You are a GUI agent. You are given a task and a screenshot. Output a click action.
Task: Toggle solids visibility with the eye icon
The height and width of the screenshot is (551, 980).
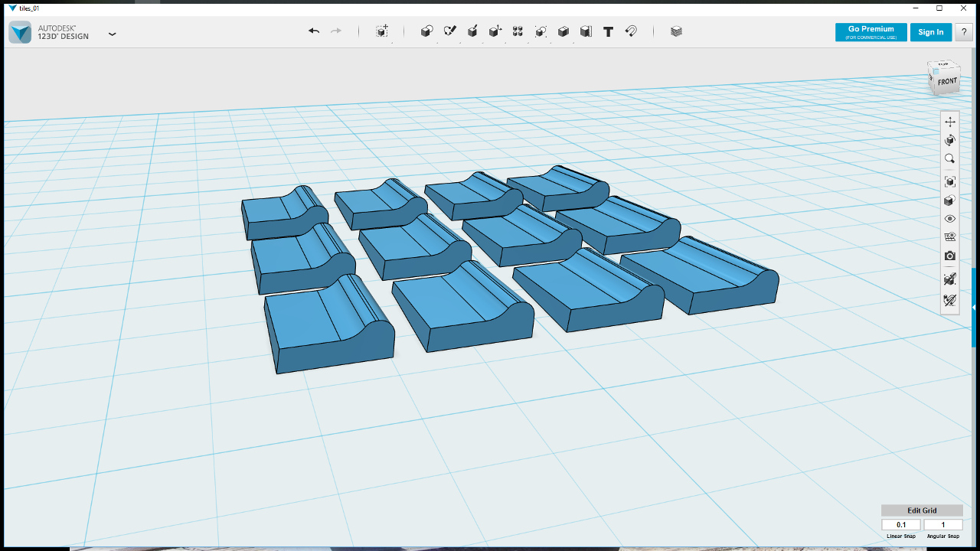pyautogui.click(x=950, y=219)
